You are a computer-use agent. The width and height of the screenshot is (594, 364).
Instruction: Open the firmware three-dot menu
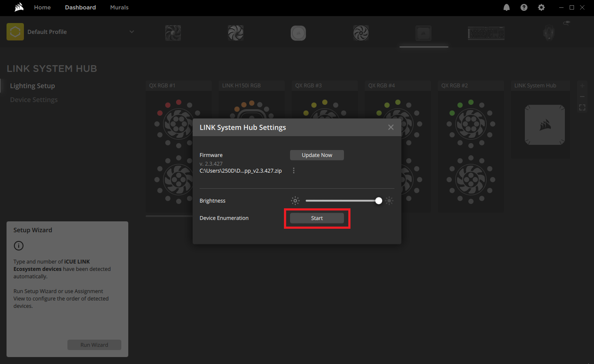pos(294,170)
